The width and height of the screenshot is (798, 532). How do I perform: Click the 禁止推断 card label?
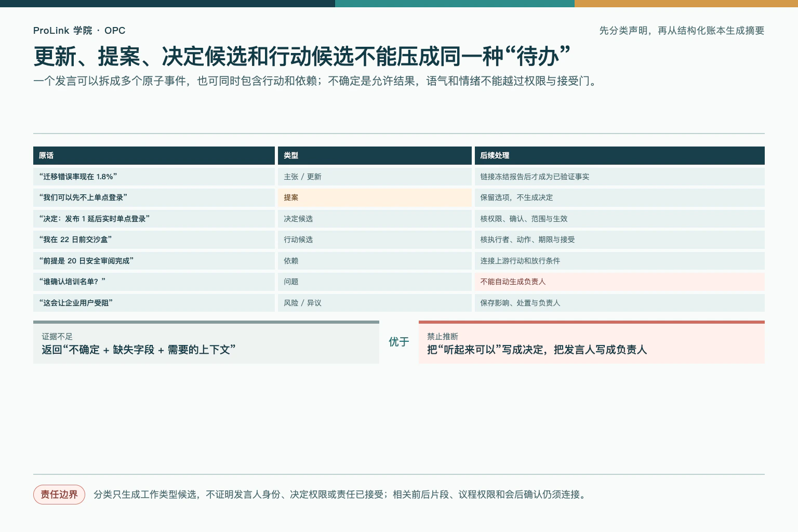click(443, 337)
